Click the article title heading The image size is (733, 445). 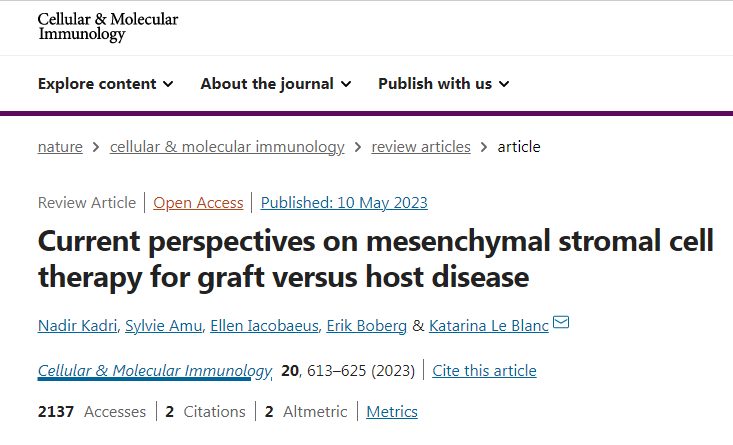click(x=375, y=259)
